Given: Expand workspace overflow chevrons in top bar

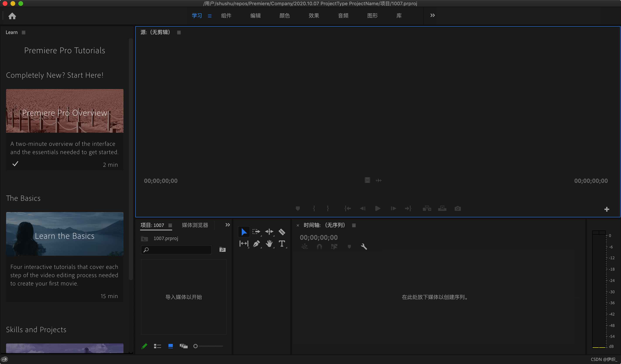Looking at the screenshot, I should click(432, 15).
